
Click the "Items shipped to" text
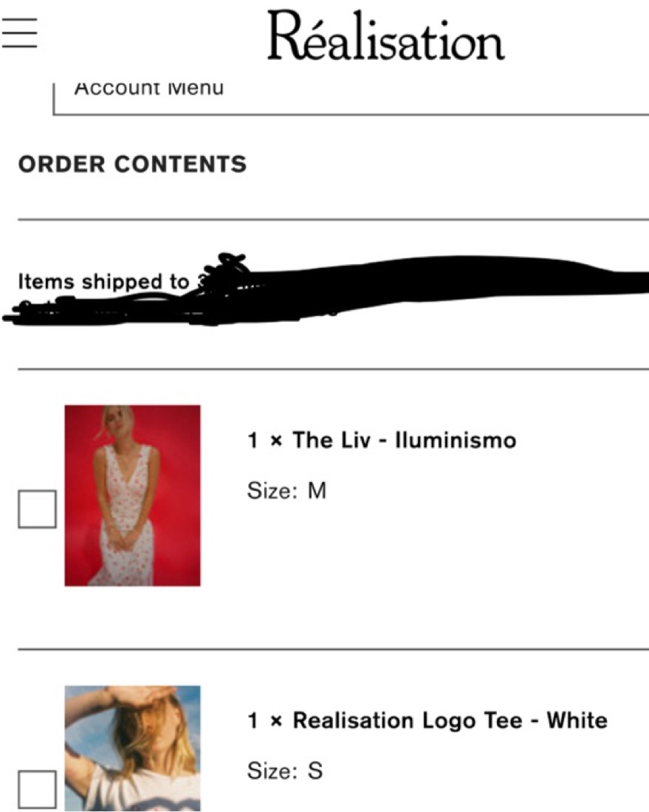tap(103, 281)
